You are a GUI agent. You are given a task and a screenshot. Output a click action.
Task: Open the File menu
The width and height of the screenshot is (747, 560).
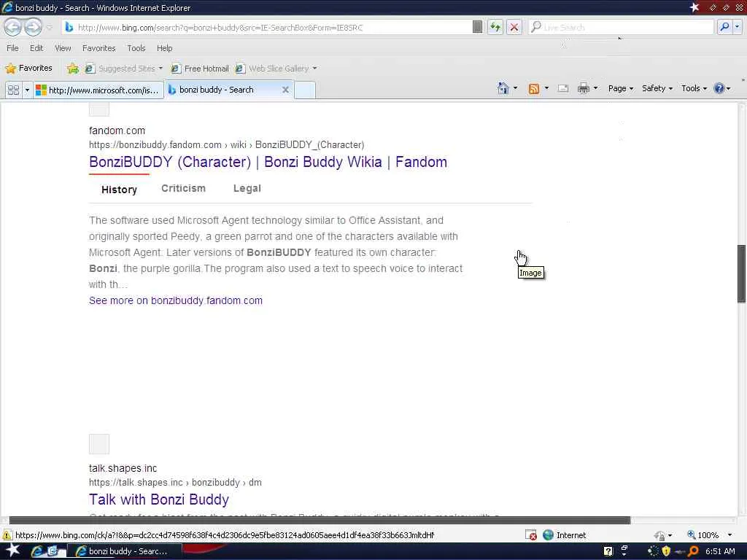13,48
